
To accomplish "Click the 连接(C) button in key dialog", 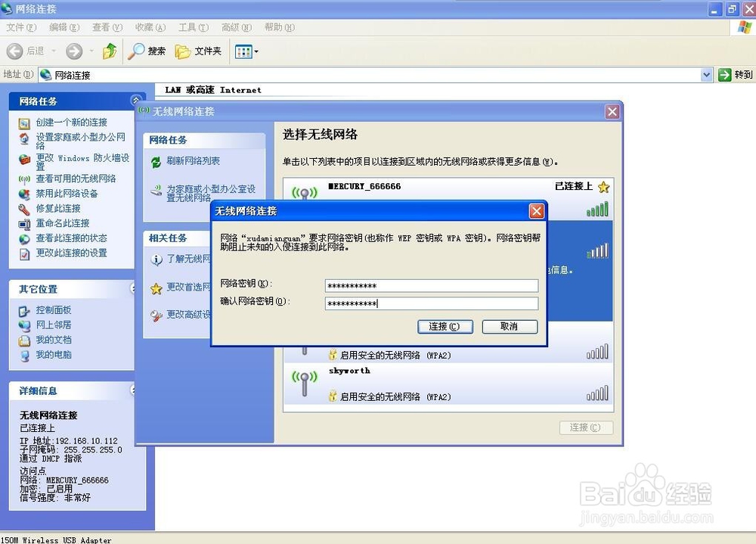I will (x=445, y=327).
